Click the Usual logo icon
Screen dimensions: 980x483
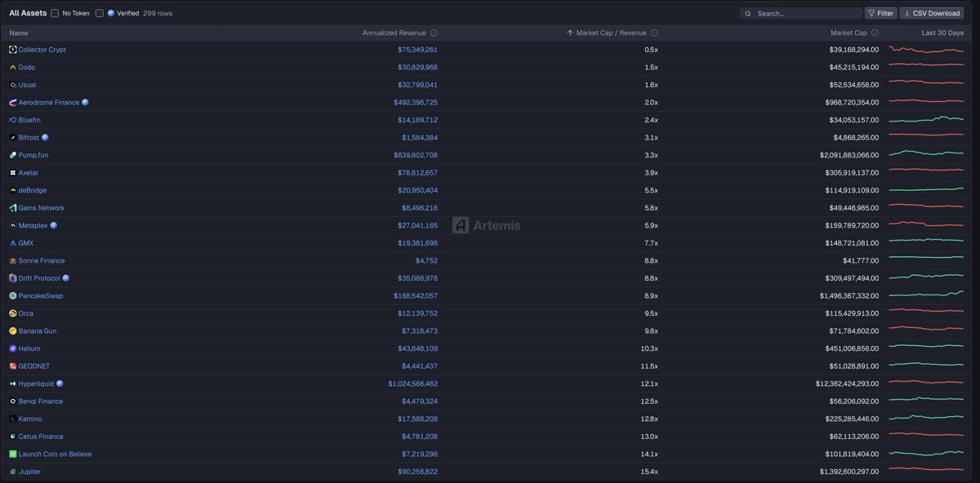click(x=12, y=85)
